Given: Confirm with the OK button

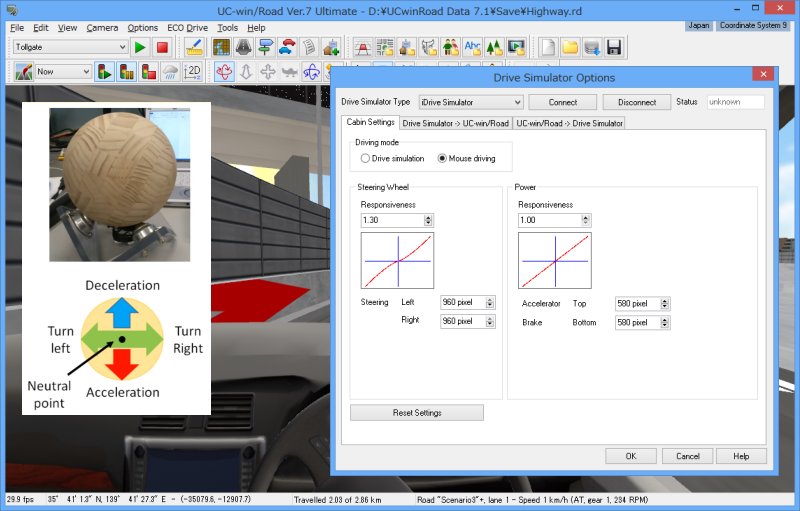Looking at the screenshot, I should point(631,456).
